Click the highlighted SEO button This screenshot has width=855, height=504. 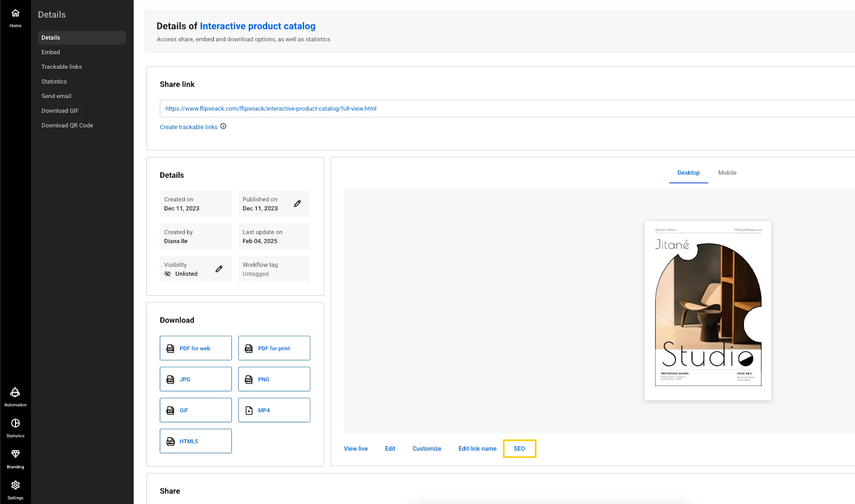pos(519,448)
